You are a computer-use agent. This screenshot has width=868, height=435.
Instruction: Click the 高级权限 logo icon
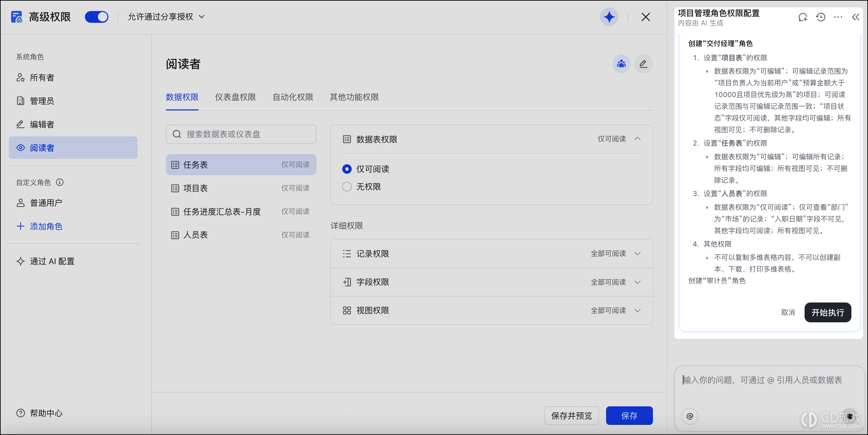tap(16, 17)
